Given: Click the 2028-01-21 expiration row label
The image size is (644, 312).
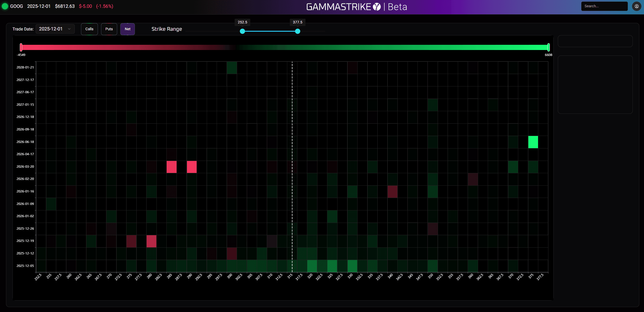Looking at the screenshot, I should pyautogui.click(x=25, y=67).
